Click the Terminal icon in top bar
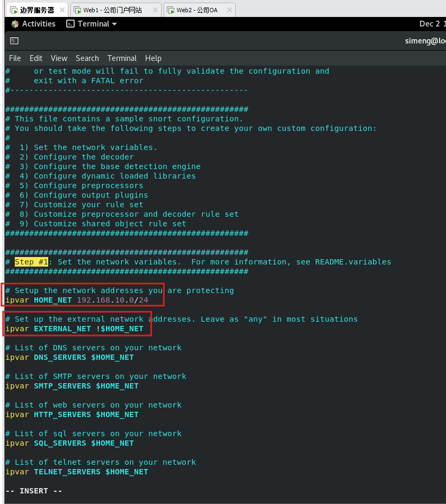Screen dimensions: 446x504 (70, 24)
